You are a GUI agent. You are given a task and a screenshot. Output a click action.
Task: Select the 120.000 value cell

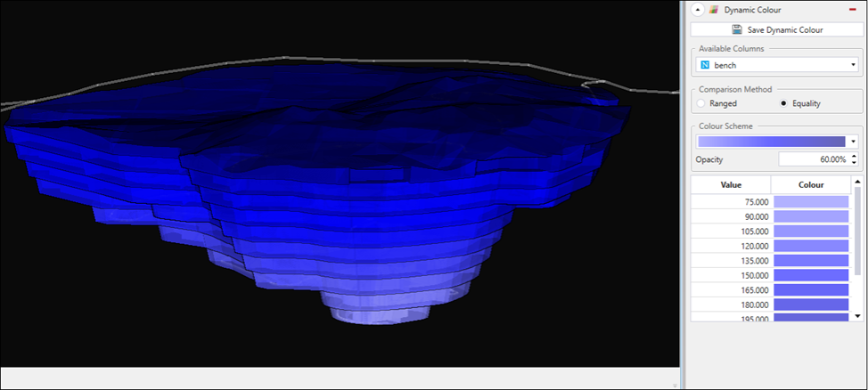731,246
